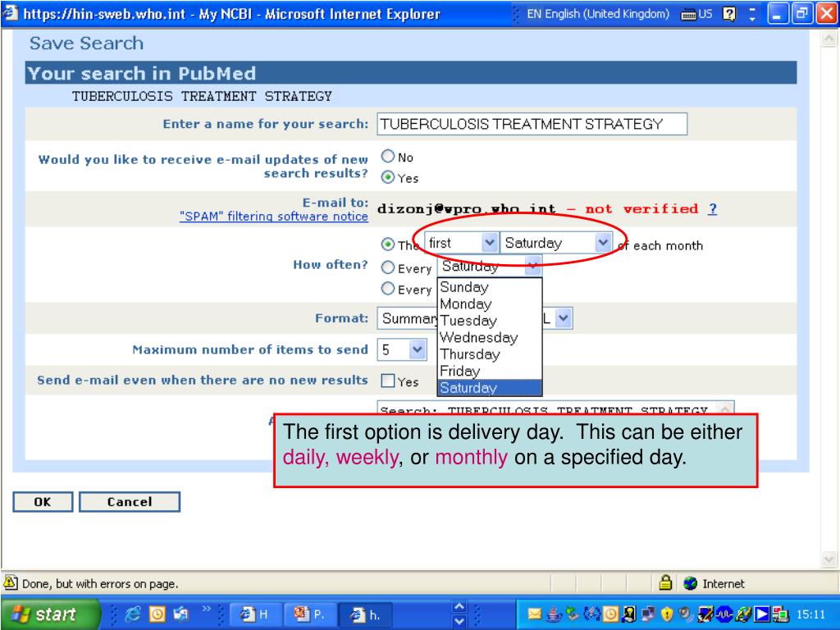Click the page error warning icon
This screenshot has height=630, width=840.
10,582
